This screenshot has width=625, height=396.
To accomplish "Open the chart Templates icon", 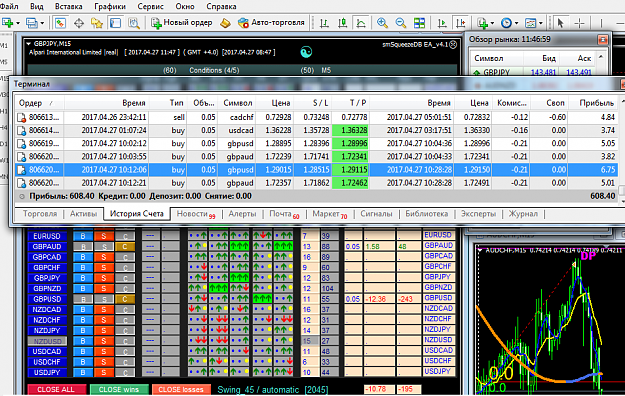I will [x=530, y=23].
